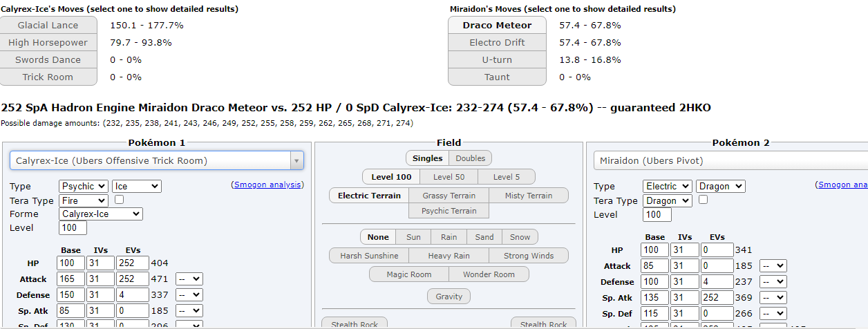Viewport: 868px width, 329px height.
Task: Enable Trick Room move for Calyrex-Ice
Action: click(x=48, y=77)
